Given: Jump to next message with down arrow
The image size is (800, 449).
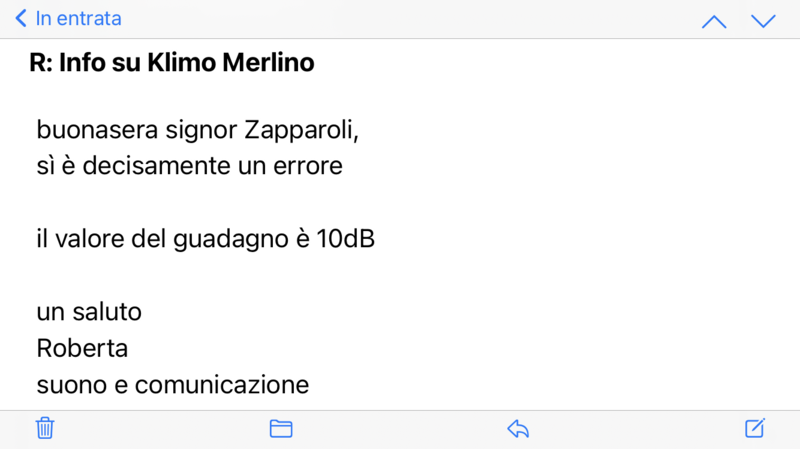Looking at the screenshot, I should point(763,21).
